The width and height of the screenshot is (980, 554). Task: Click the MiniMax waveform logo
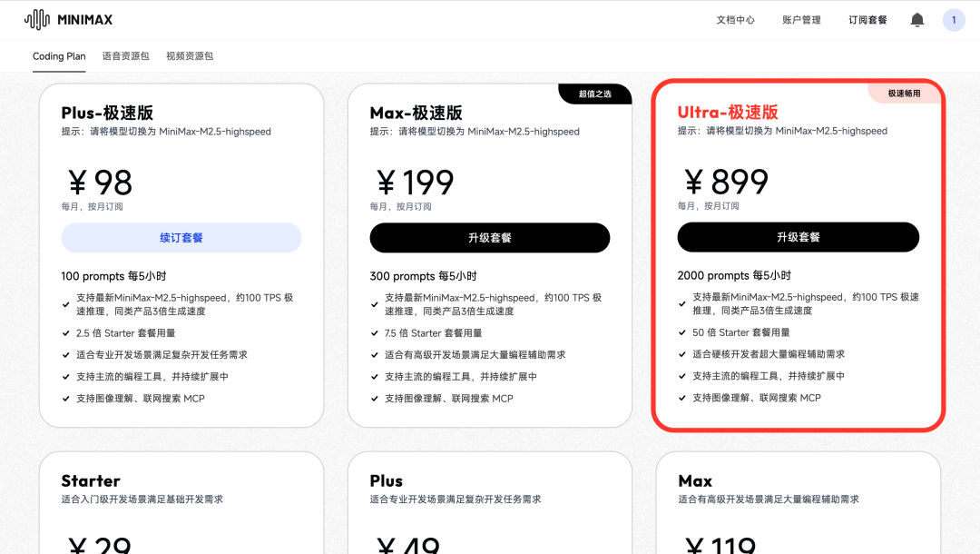37,20
